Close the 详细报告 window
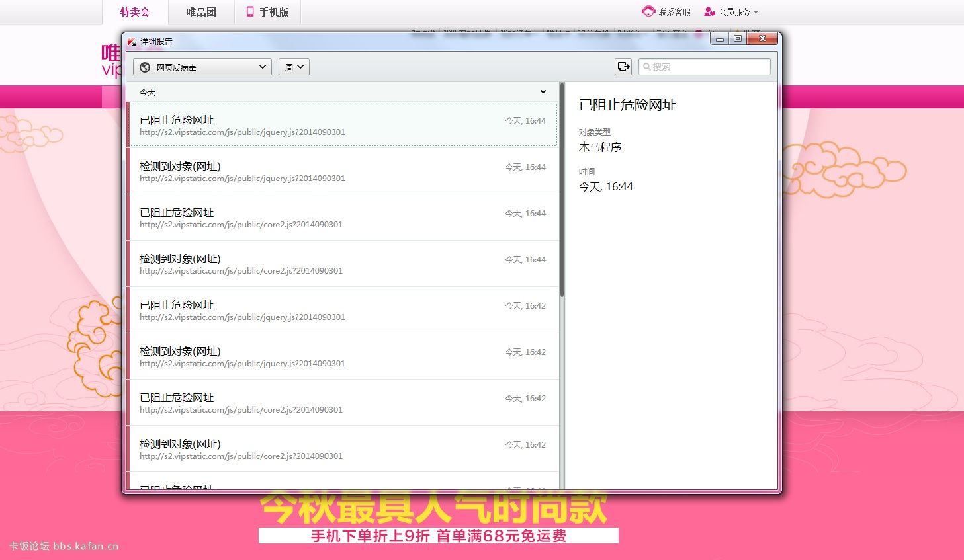The width and height of the screenshot is (964, 560). [x=762, y=39]
